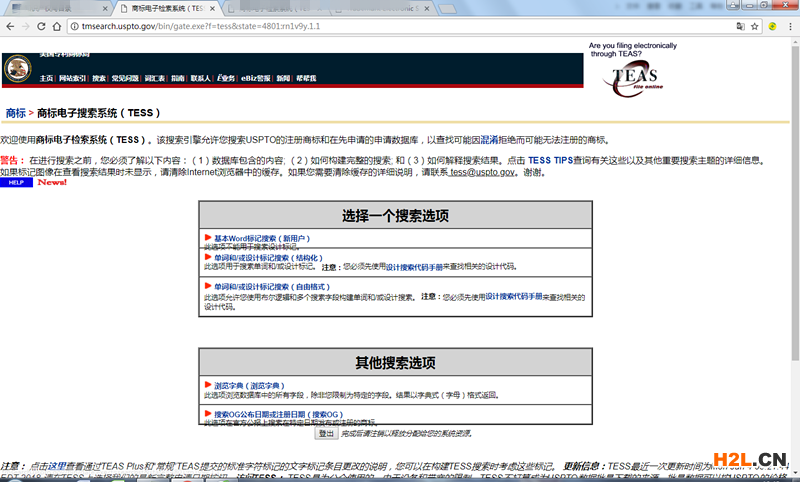Image resolution: width=800 pixels, height=482 pixels.
Task: View site information icon beside the URL
Action: pyautogui.click(x=74, y=27)
